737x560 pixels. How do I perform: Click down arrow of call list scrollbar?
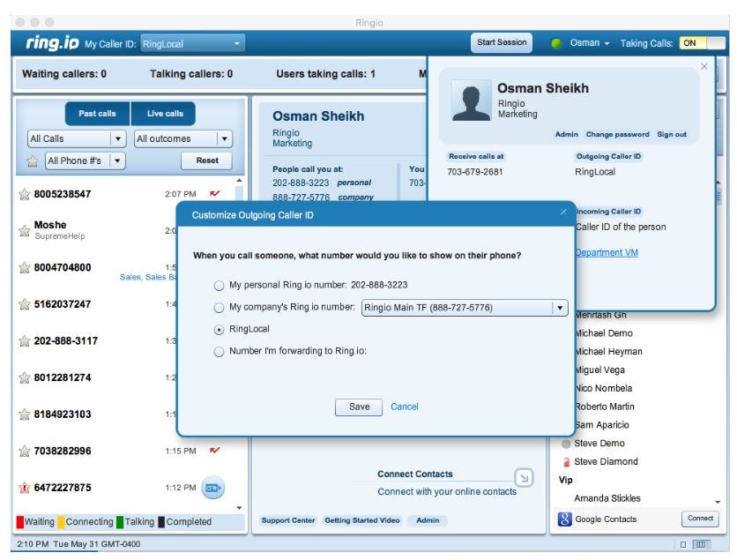(x=239, y=508)
